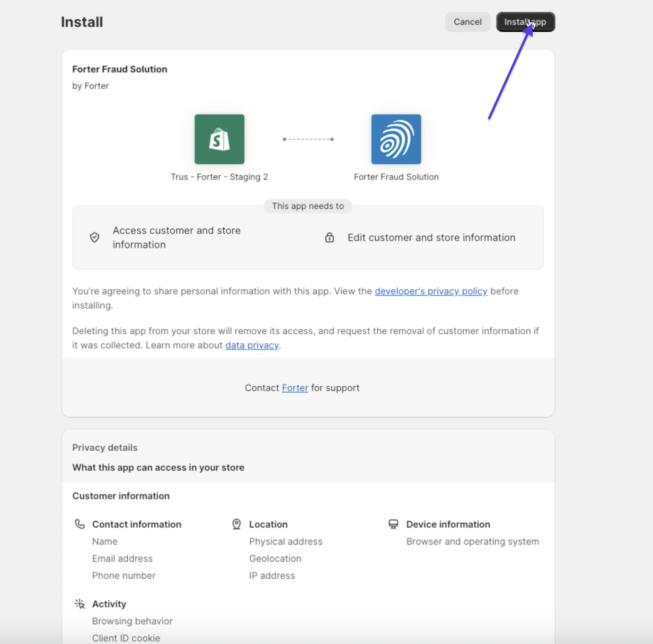Image resolution: width=653 pixels, height=644 pixels.
Task: Click the 'Device information' heading
Action: click(x=448, y=524)
